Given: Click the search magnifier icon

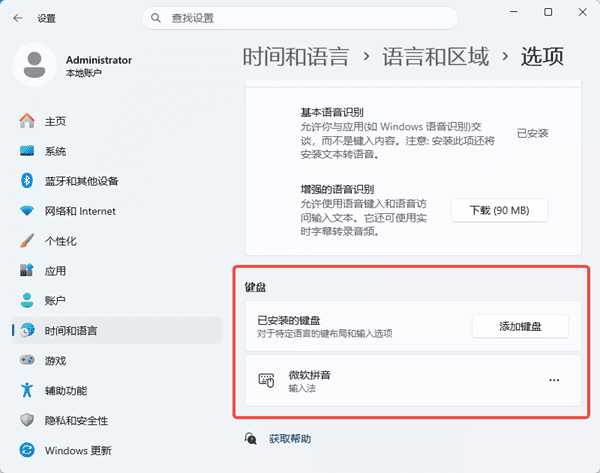Looking at the screenshot, I should click(156, 18).
